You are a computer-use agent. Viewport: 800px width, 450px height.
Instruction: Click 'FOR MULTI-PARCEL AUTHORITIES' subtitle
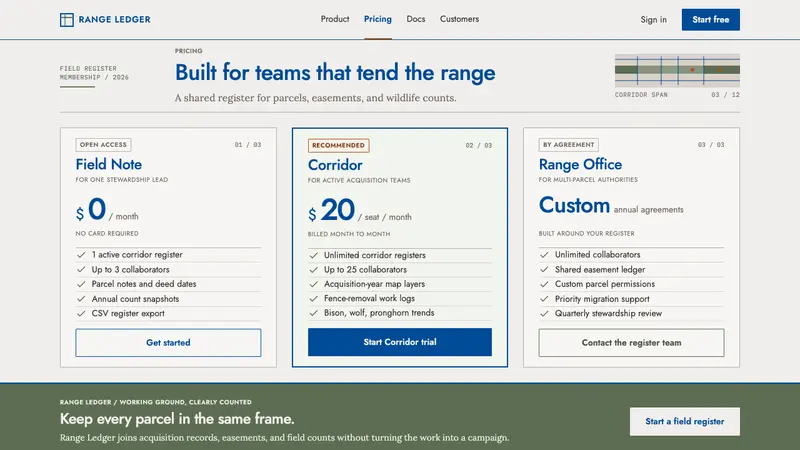(x=588, y=180)
